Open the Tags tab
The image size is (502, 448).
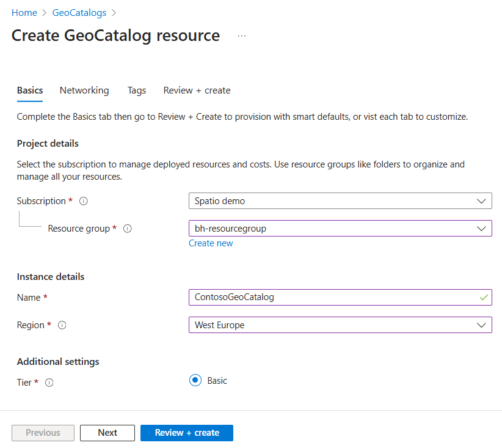coord(137,90)
